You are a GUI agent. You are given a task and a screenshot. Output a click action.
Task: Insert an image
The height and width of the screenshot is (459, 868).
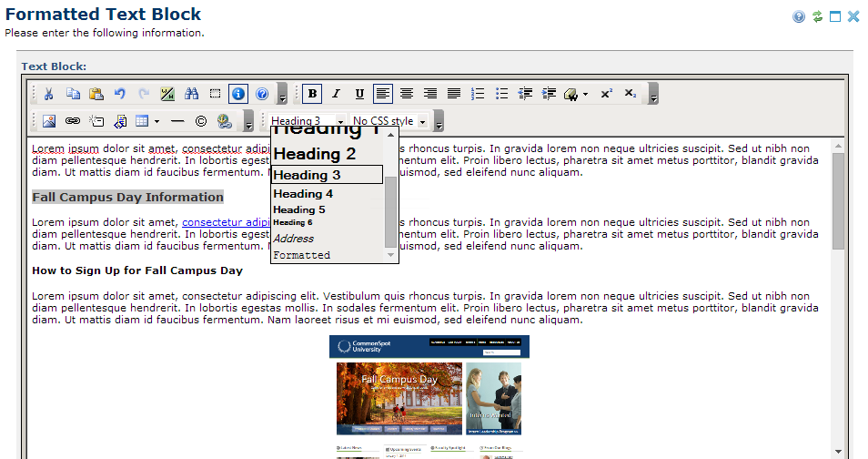[49, 121]
